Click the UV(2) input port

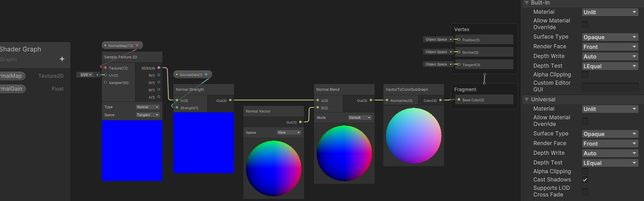coord(105,75)
